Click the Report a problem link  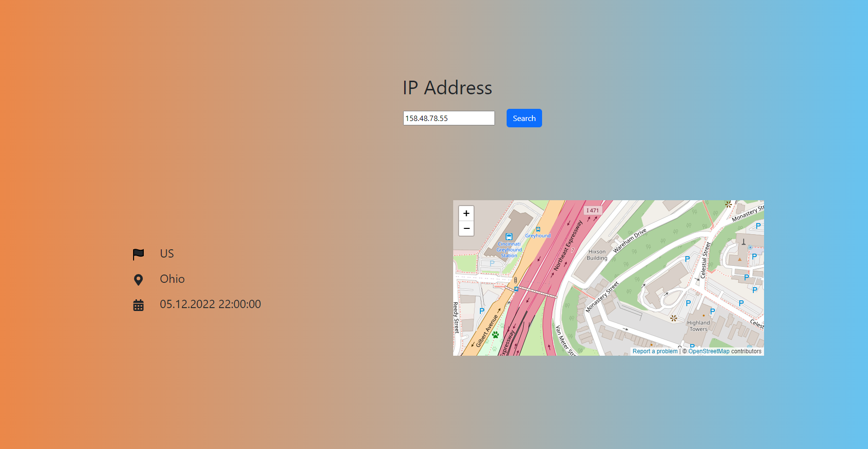click(655, 351)
